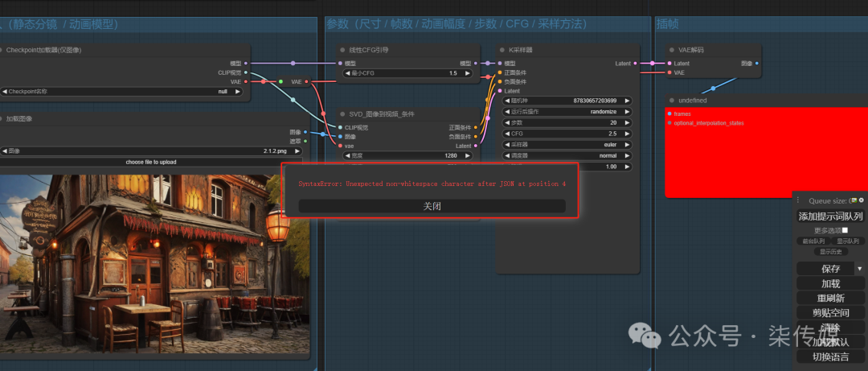
Task: Open the Checkpoint名称 selector
Action: pyautogui.click(x=121, y=92)
